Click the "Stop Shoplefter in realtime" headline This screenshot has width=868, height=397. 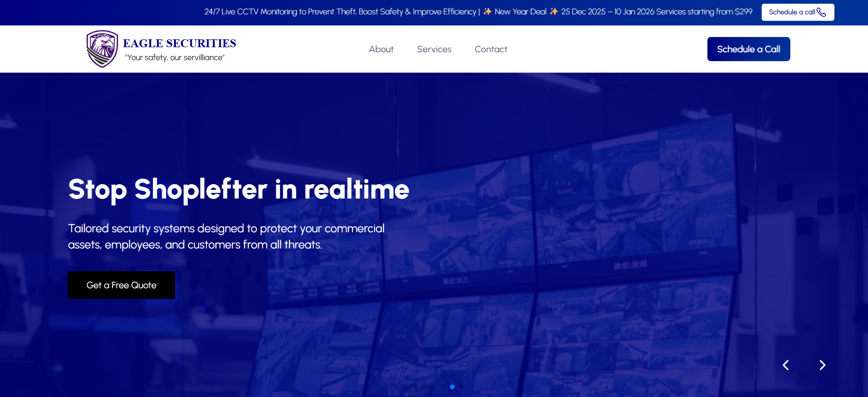click(x=238, y=189)
